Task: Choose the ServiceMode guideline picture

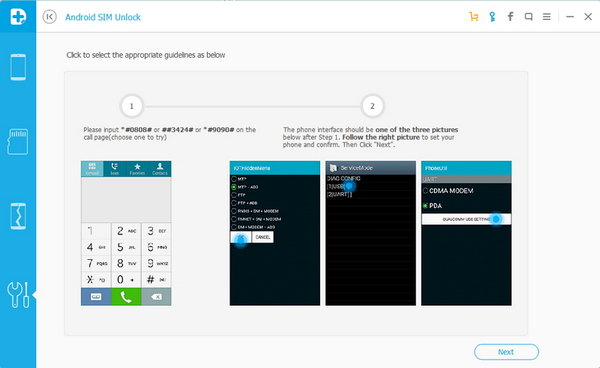Action: tap(370, 233)
